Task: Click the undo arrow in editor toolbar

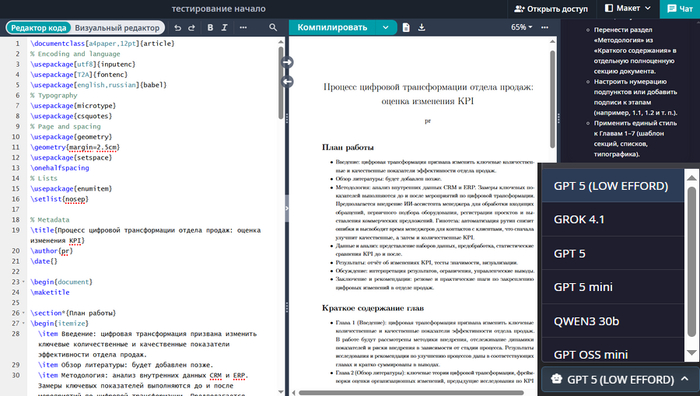Action: click(178, 28)
